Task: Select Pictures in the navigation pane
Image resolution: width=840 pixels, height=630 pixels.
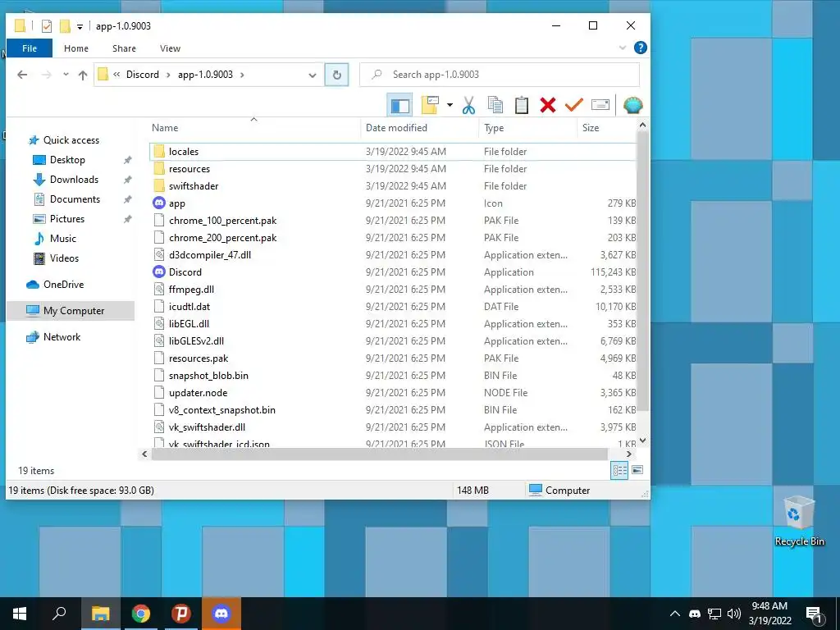Action: click(x=67, y=218)
